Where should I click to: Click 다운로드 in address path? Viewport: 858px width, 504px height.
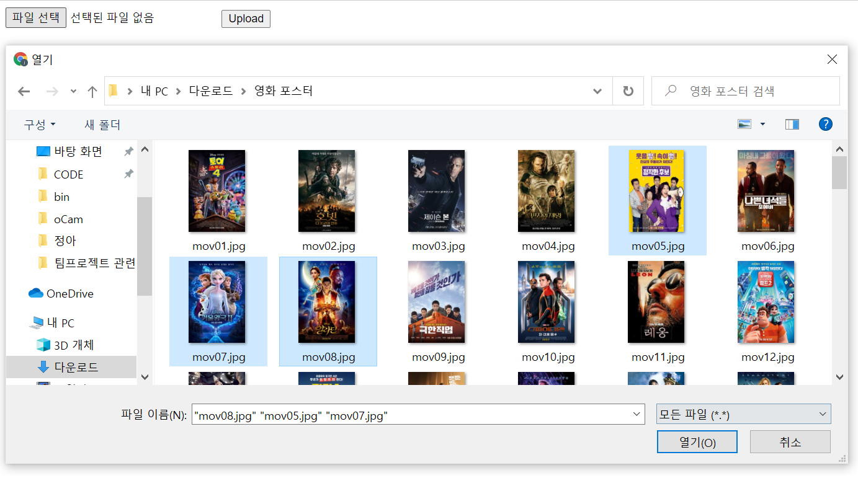coord(211,91)
